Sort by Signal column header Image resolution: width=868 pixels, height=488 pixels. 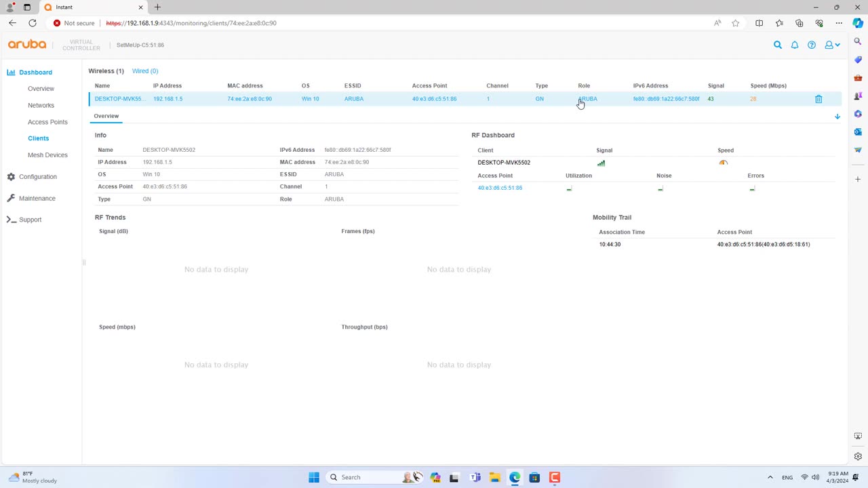coord(716,86)
